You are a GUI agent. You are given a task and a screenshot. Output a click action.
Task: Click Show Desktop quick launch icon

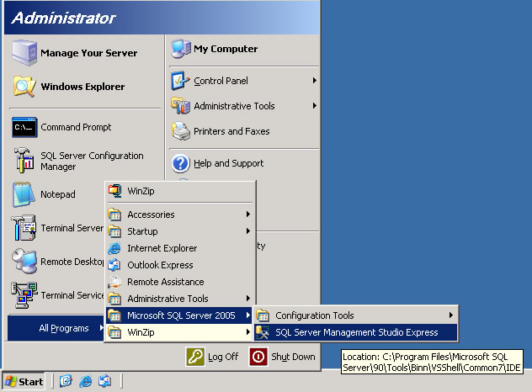(x=66, y=382)
